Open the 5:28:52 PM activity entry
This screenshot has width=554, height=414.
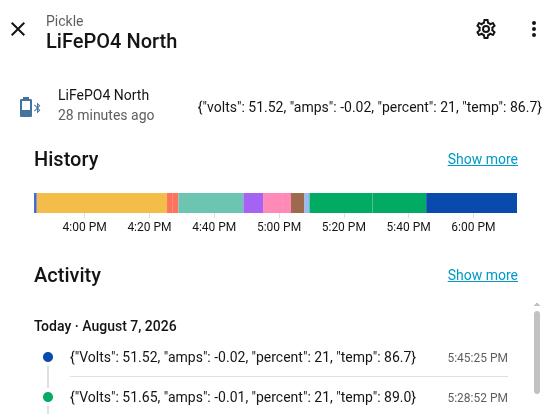(x=289, y=397)
